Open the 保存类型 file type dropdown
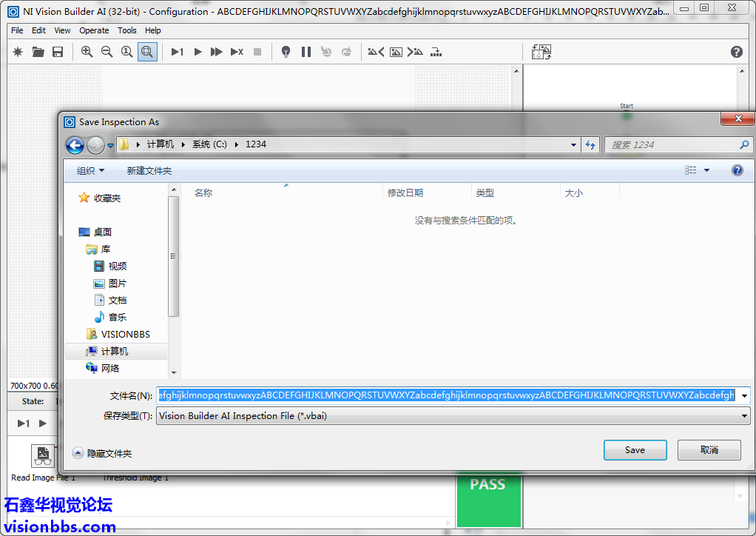Viewport: 756px width, 536px height. click(x=453, y=416)
